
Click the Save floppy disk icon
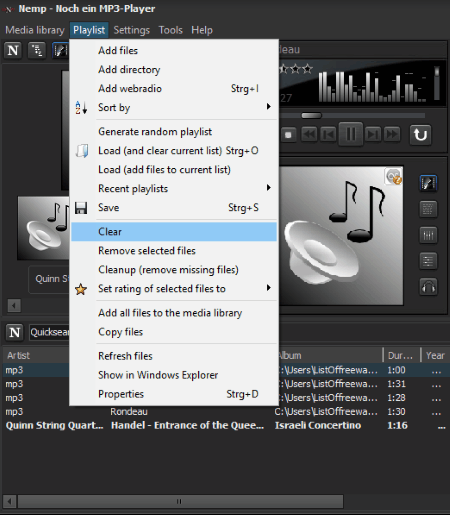click(81, 208)
